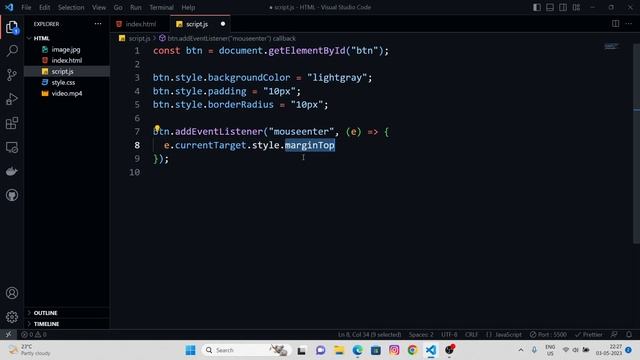The image size is (640, 360).
Task: Change encoding via UTF-8
Action: (x=449, y=334)
